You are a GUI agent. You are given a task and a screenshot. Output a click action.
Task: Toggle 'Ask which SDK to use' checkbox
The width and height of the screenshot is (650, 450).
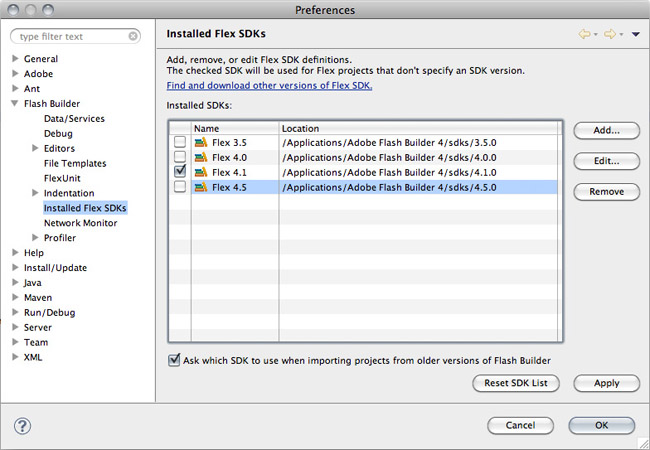tap(174, 360)
